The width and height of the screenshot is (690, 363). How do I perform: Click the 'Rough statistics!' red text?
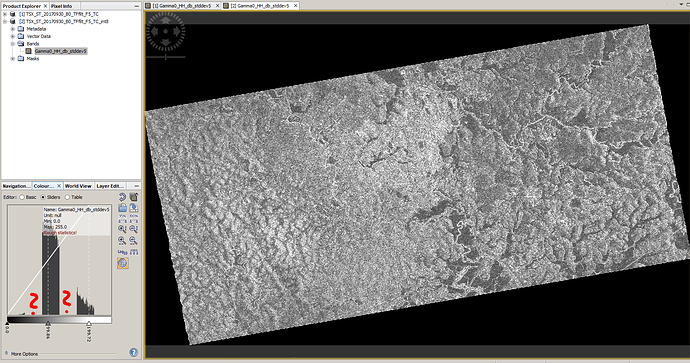click(x=60, y=232)
